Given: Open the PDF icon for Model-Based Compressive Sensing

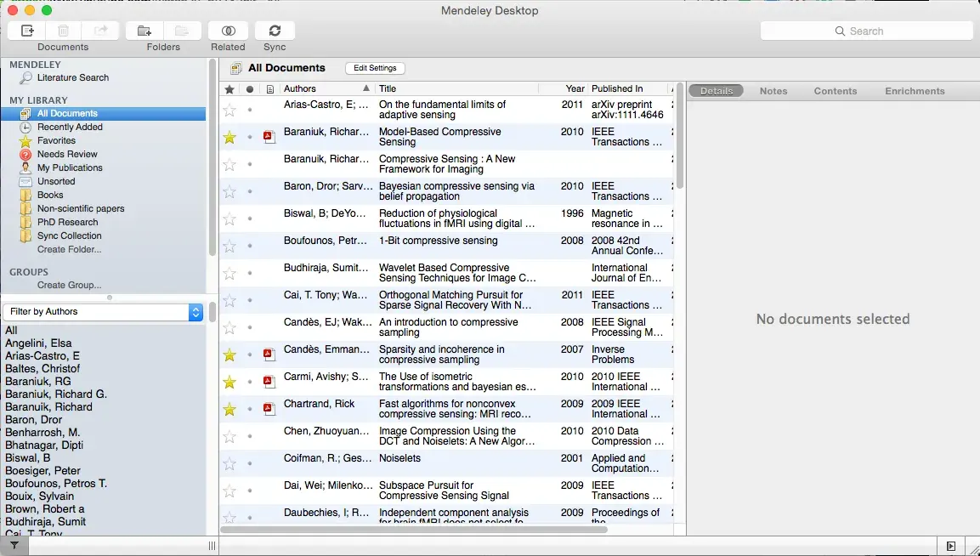Looking at the screenshot, I should (x=269, y=137).
